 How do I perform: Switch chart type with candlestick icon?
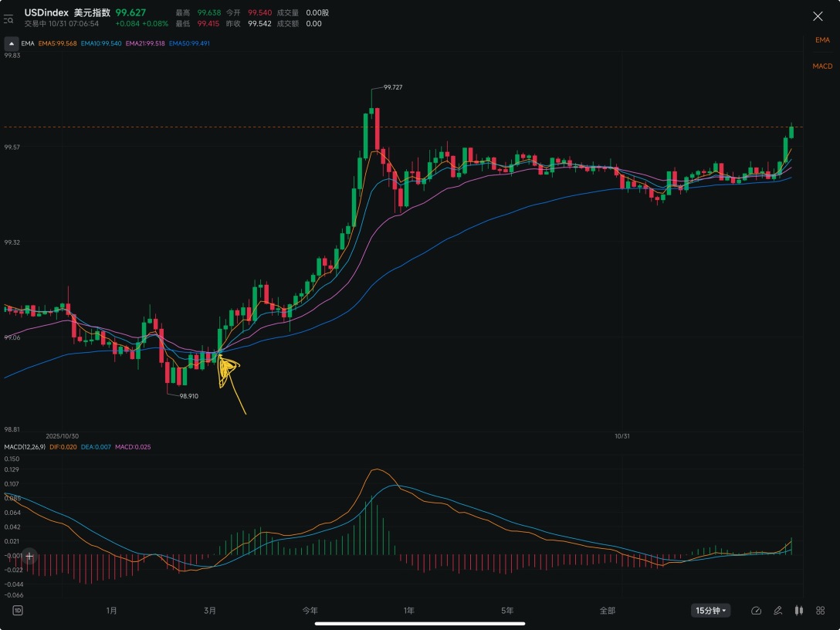(799, 611)
